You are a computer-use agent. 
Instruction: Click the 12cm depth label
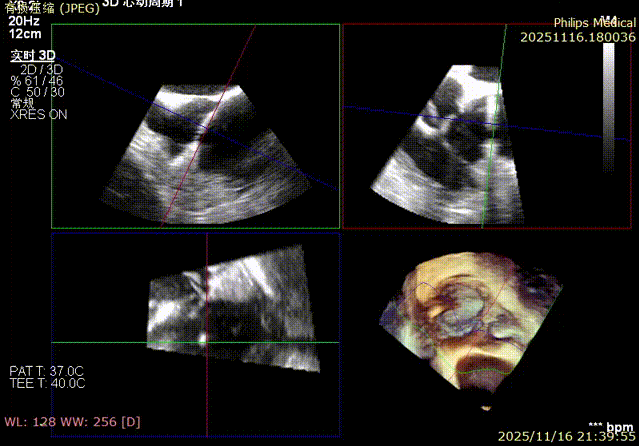point(25,33)
